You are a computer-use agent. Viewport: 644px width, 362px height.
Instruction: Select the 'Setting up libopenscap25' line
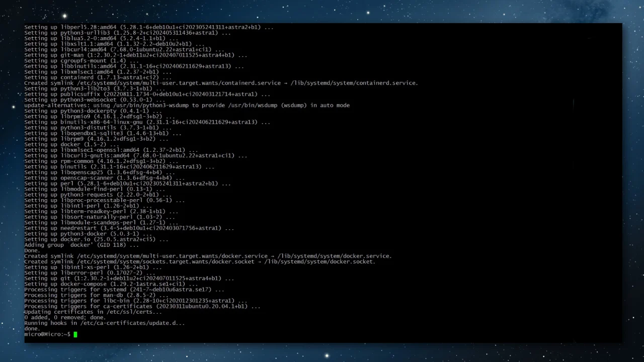click(x=100, y=172)
